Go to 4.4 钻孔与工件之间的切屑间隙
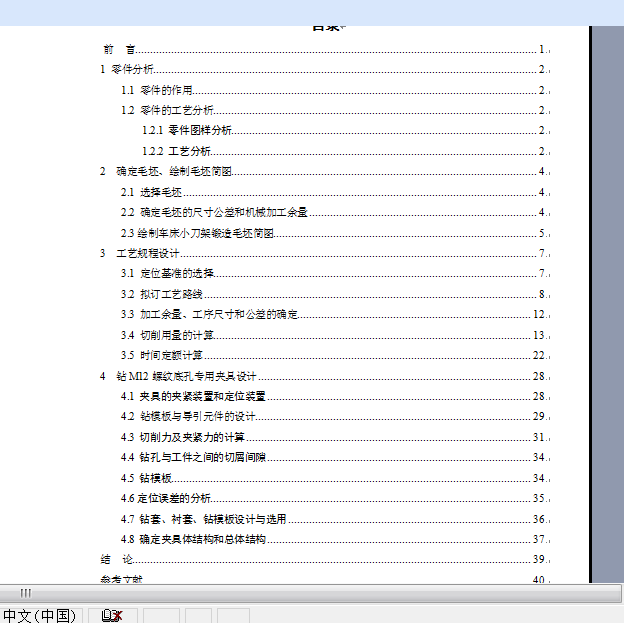 335,457
